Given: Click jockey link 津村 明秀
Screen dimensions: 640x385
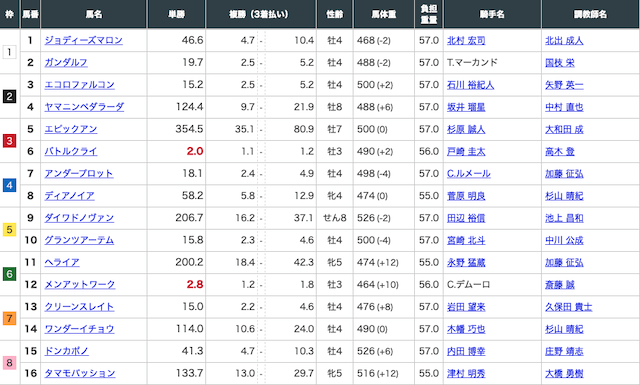Looking at the screenshot, I should [x=466, y=373].
